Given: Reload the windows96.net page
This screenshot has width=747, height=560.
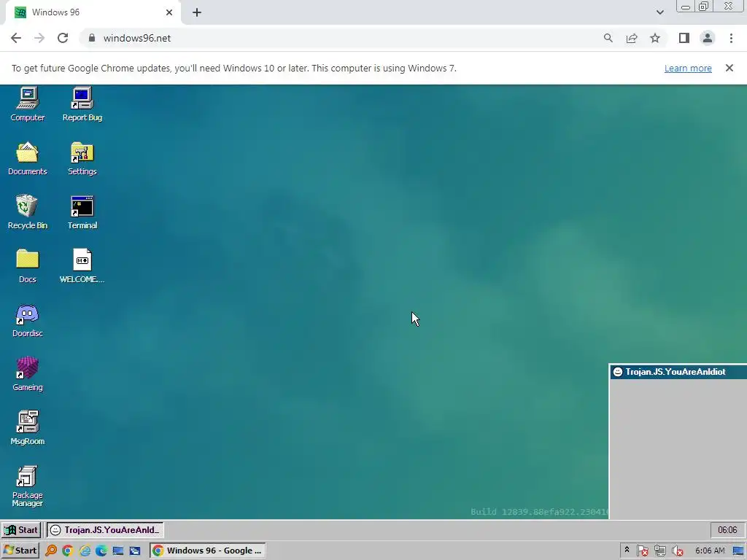Looking at the screenshot, I should [x=63, y=38].
